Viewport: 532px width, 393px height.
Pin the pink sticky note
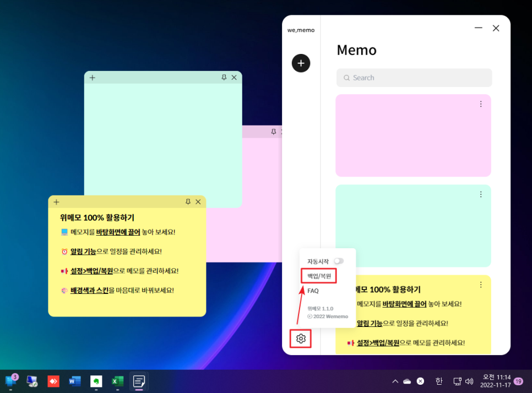(274, 132)
